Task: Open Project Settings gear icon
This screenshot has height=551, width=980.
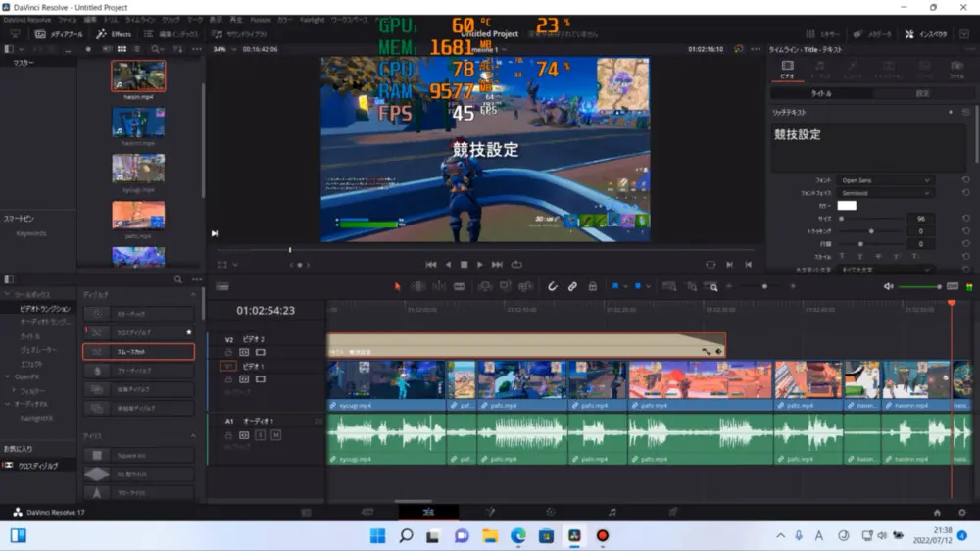Action: (962, 512)
